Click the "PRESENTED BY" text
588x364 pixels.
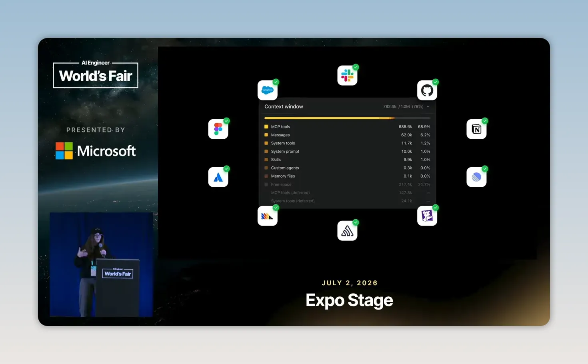[96, 130]
